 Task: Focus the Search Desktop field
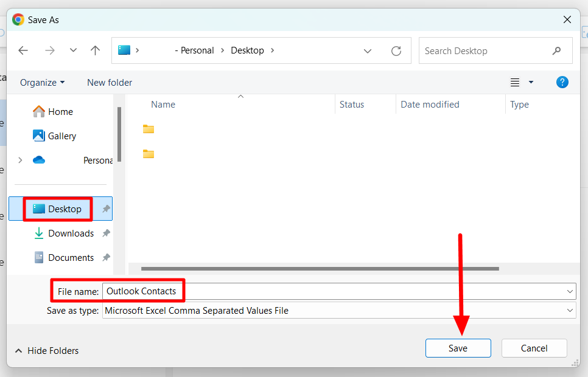coord(495,50)
